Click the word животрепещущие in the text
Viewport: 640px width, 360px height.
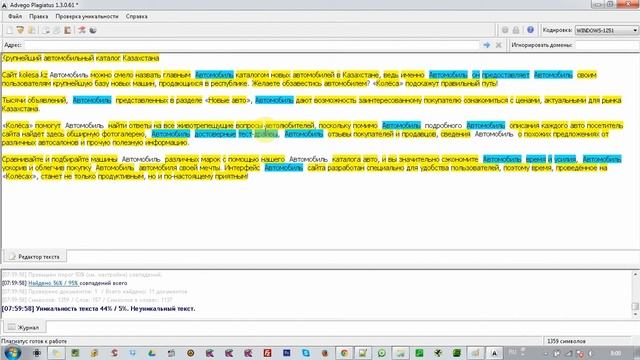[205, 125]
